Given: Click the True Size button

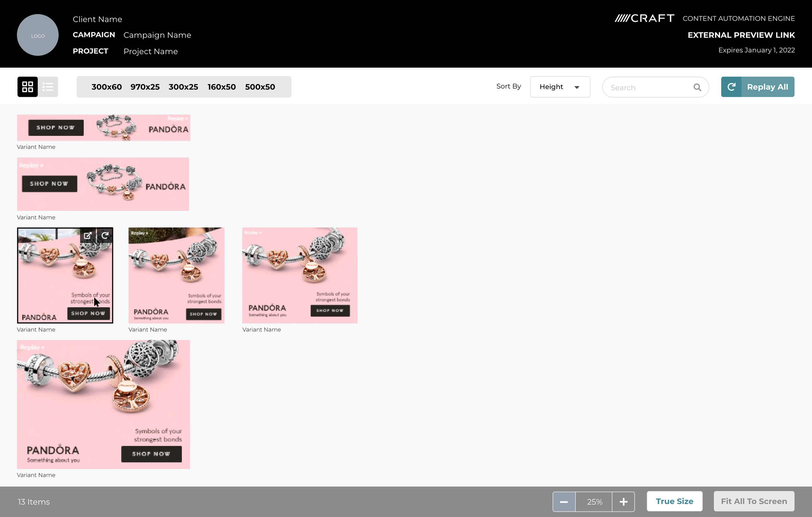Looking at the screenshot, I should pyautogui.click(x=674, y=501).
